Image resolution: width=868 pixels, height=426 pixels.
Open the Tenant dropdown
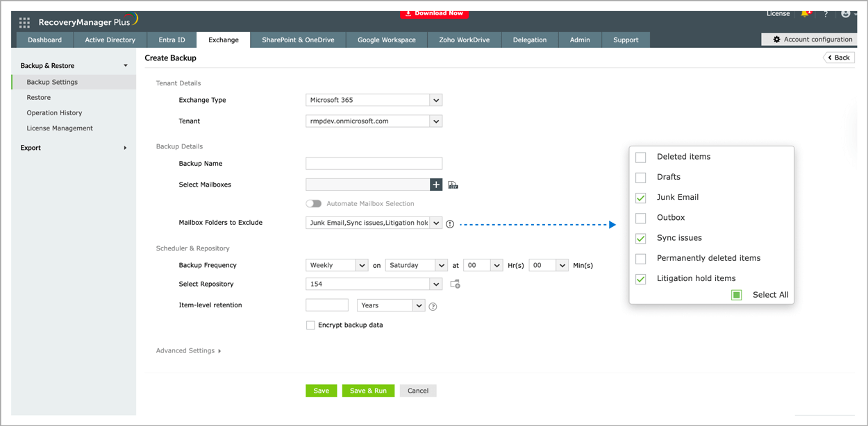pos(374,121)
